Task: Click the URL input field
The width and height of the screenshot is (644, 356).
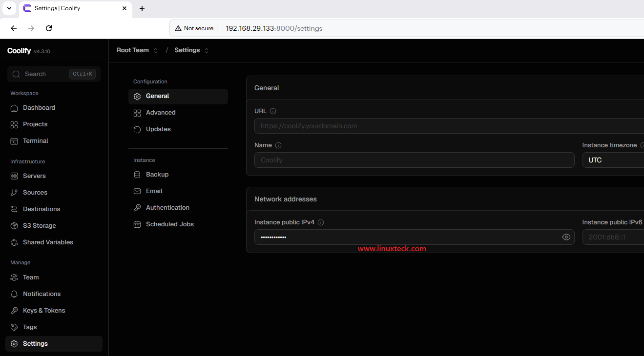Action: click(449, 126)
